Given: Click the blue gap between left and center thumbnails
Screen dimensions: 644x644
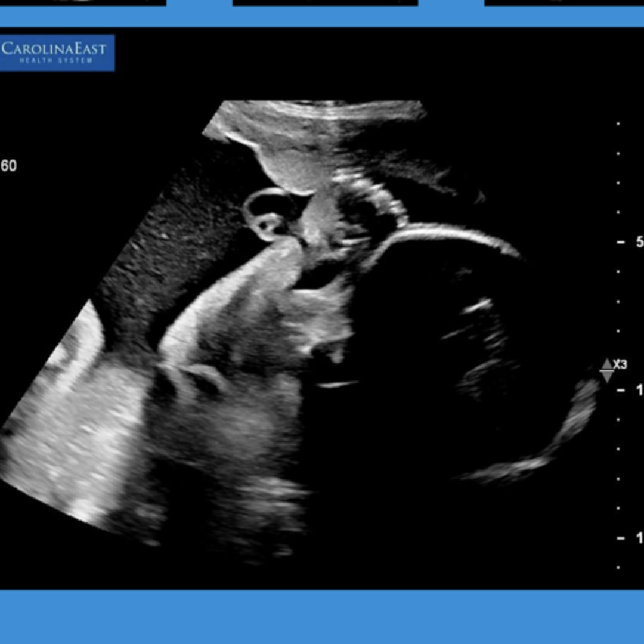Looking at the screenshot, I should tap(199, 6).
